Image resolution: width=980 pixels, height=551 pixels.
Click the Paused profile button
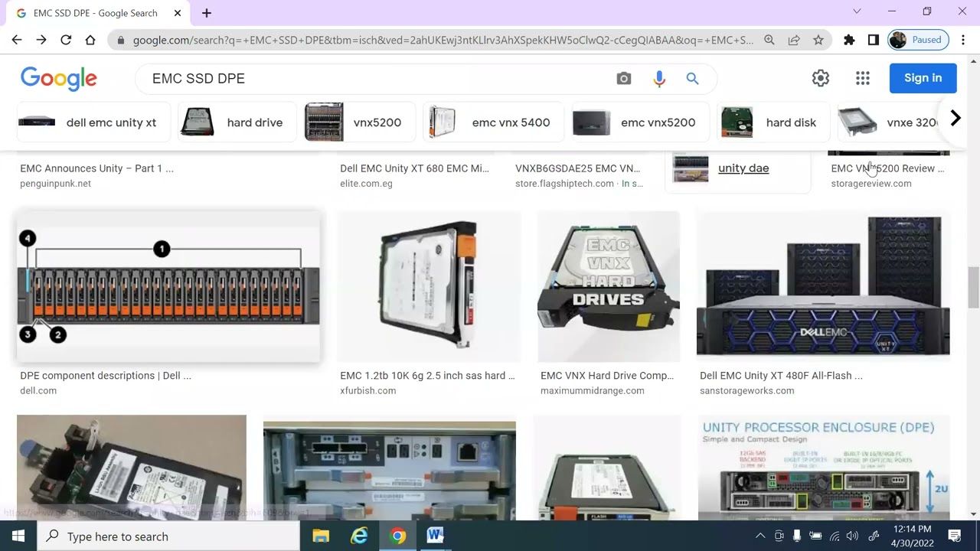tap(918, 40)
